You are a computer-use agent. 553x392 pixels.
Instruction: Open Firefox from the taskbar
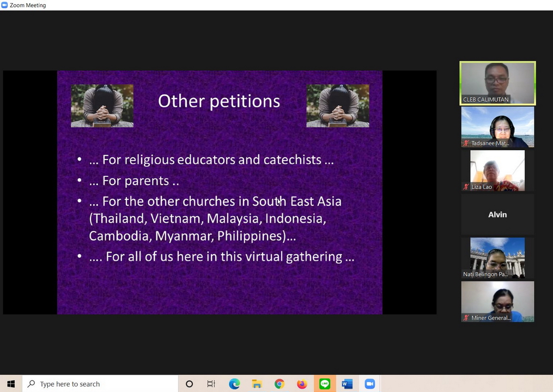point(302,384)
